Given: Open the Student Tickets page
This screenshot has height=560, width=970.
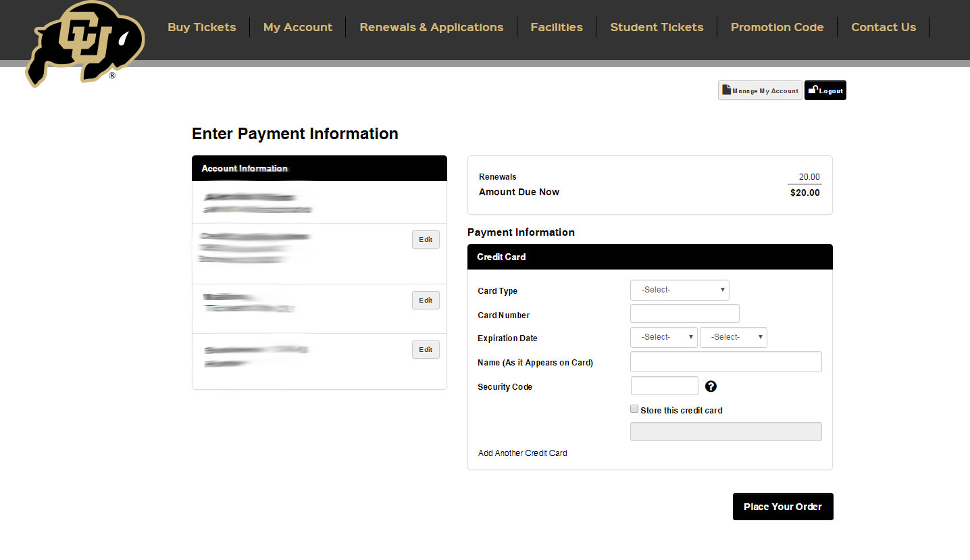Looking at the screenshot, I should coord(657,27).
